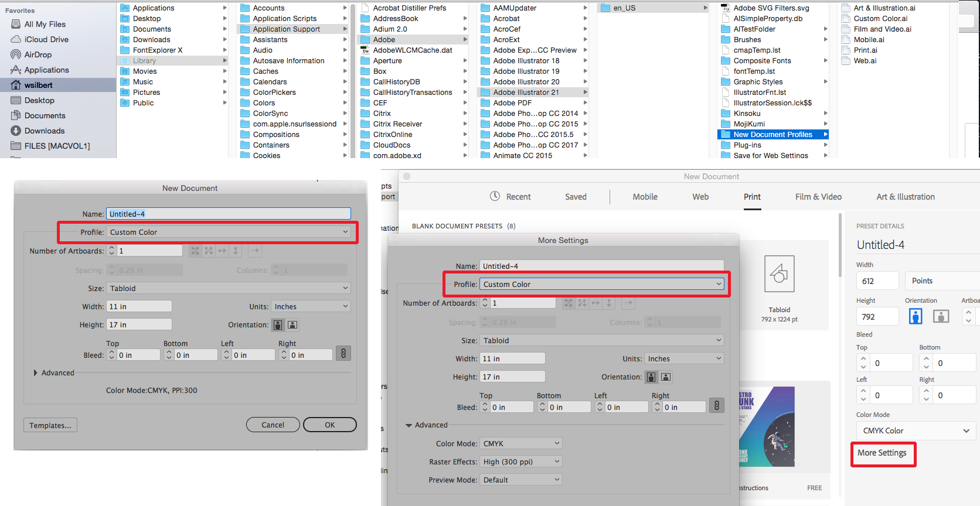Select AdobeWLCMCache.dat file in Finder
Viewport: 980px width, 506px height.
[x=414, y=50]
